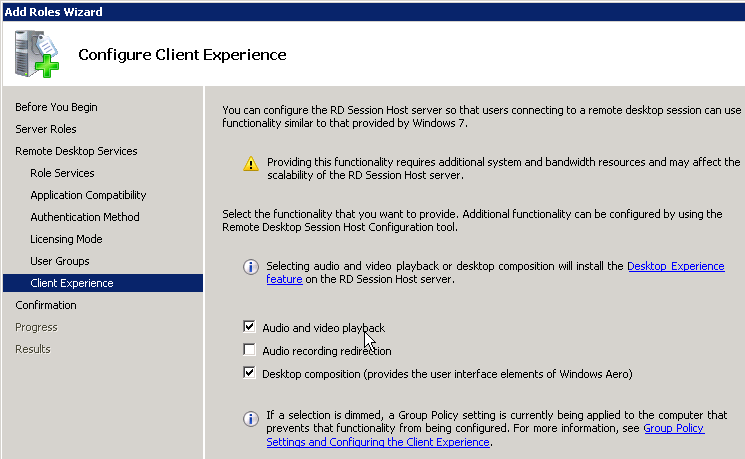Click the Add Roles Wizard server icon
Image resolution: width=745 pixels, height=459 pixels.
pos(37,54)
